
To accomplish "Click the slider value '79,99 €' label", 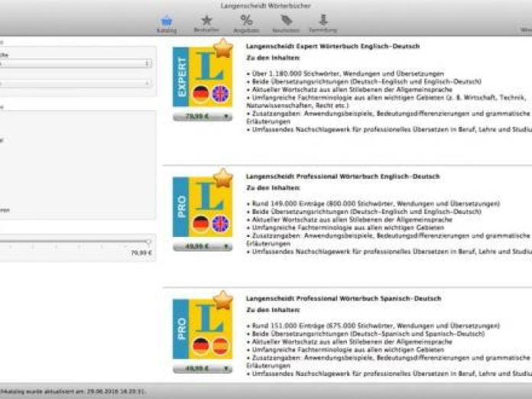I will [141, 253].
